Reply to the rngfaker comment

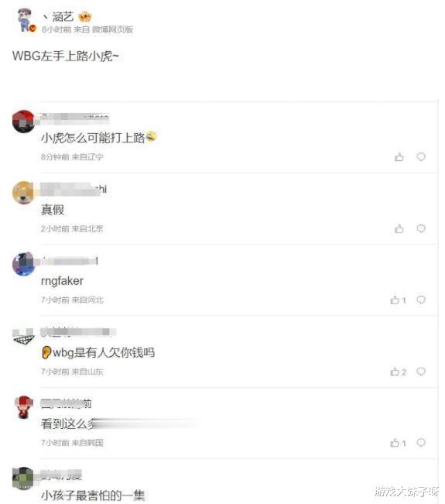(x=421, y=300)
